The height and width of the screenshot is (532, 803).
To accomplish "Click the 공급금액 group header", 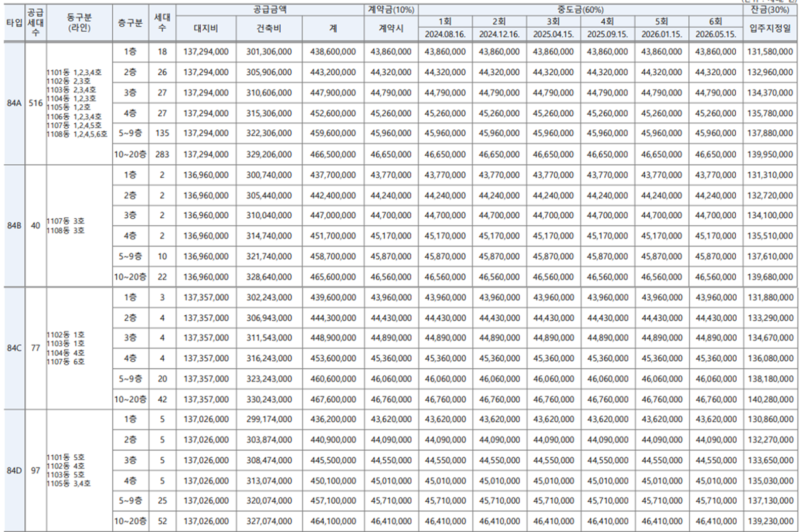I will tap(270, 10).
